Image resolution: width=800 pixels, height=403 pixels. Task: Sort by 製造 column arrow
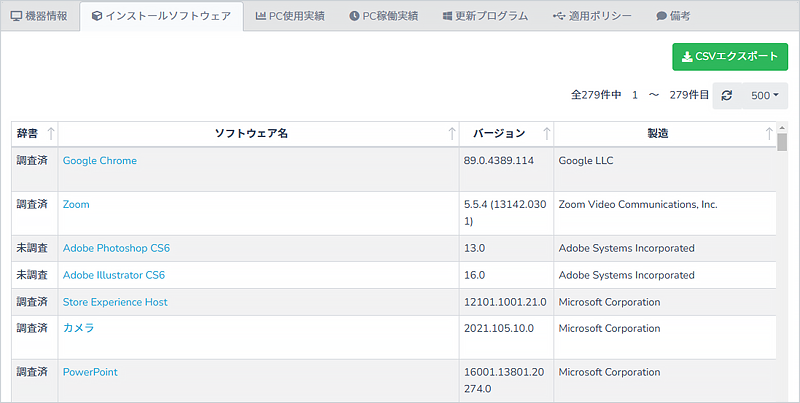[x=769, y=134]
